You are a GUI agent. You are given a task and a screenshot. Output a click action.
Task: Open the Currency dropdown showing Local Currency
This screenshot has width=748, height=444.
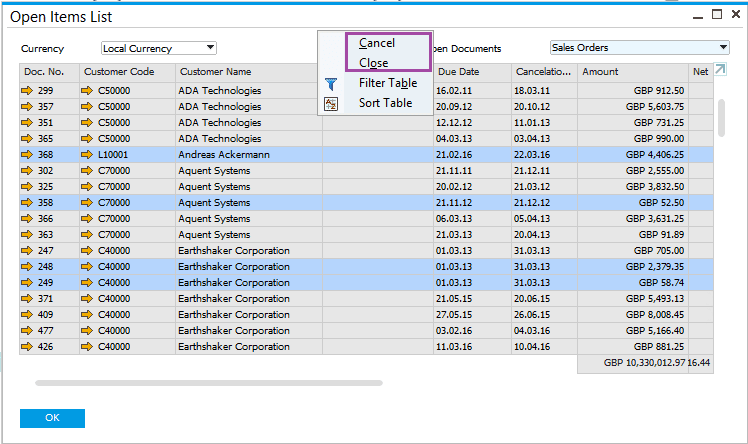(159, 48)
